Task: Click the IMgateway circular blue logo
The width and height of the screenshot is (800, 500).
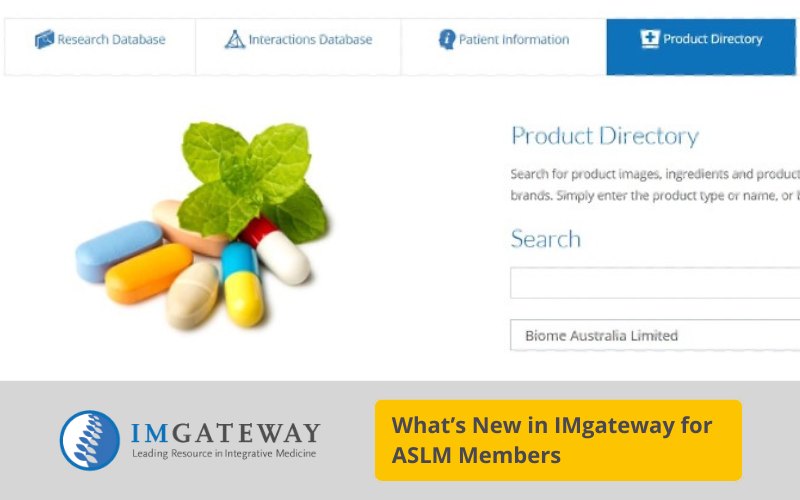Action: (x=90, y=440)
